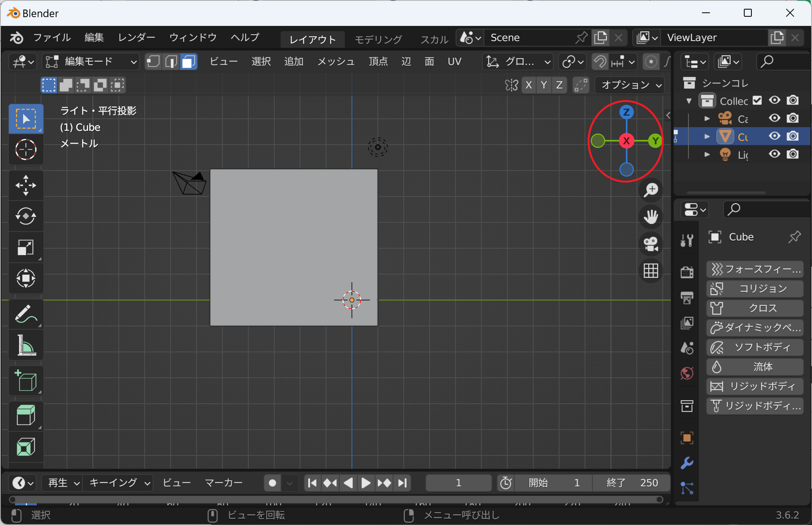Jump to the last frame playback button

pos(402,483)
